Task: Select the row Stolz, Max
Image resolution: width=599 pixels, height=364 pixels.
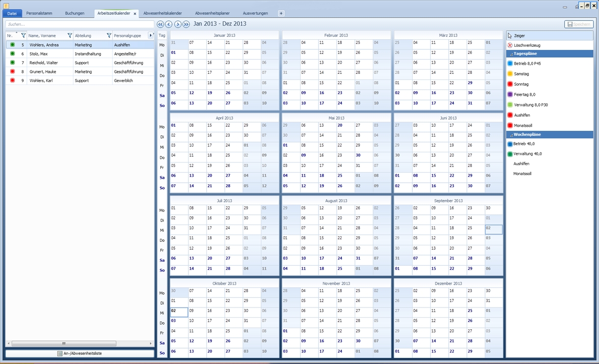Action: [79, 54]
